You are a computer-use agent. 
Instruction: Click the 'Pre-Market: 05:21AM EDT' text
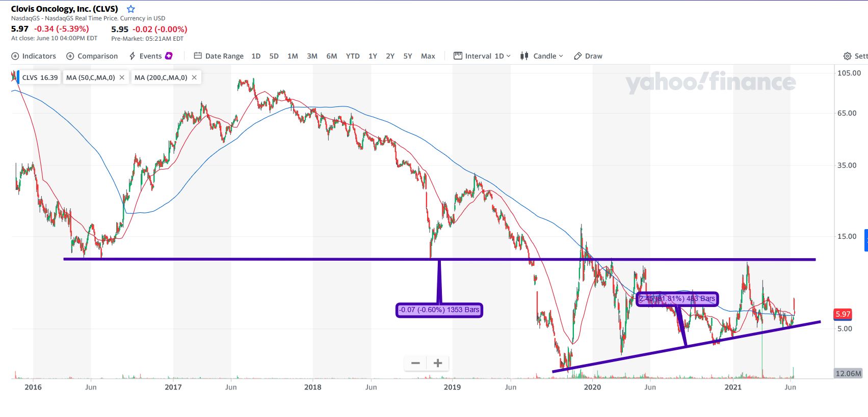(147, 39)
